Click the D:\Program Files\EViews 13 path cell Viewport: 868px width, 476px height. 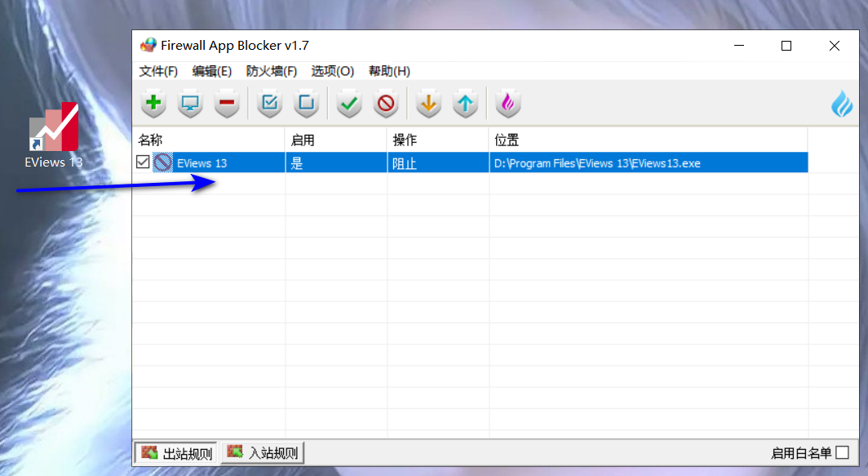(x=649, y=163)
